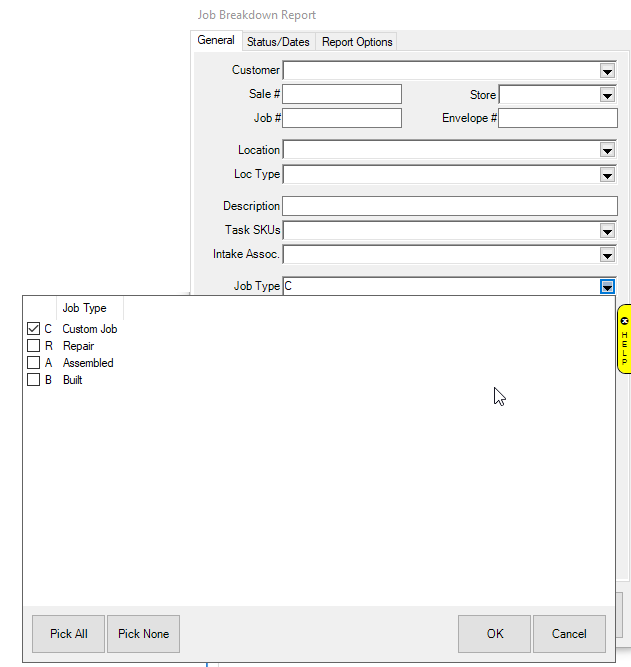Check the Repair job type checkbox

coord(33,346)
